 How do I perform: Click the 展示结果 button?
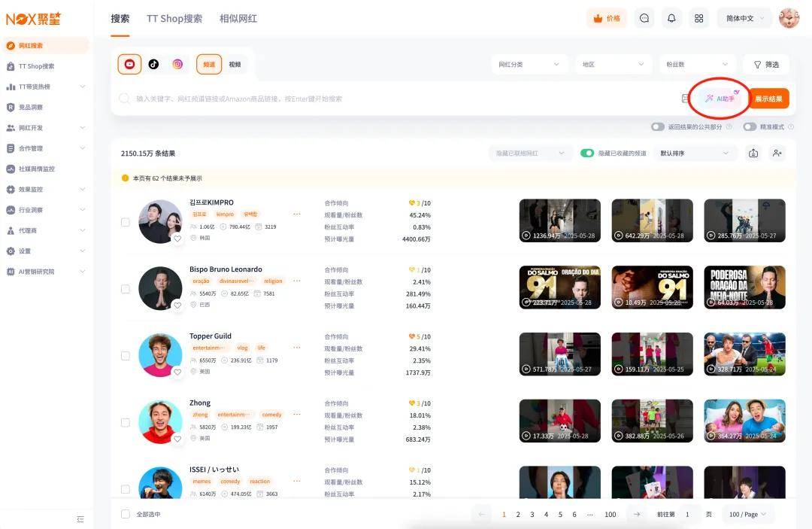click(x=768, y=99)
